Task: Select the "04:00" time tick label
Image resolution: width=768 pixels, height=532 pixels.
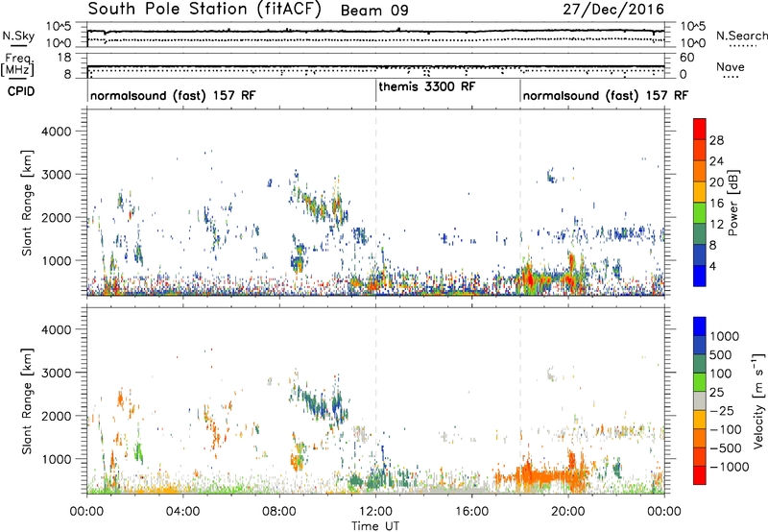Action: (x=182, y=512)
